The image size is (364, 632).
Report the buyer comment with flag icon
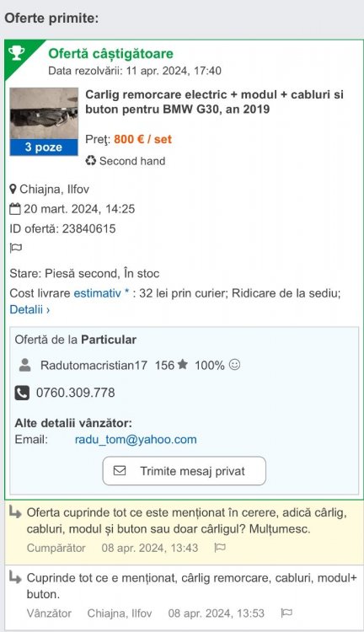[220, 548]
